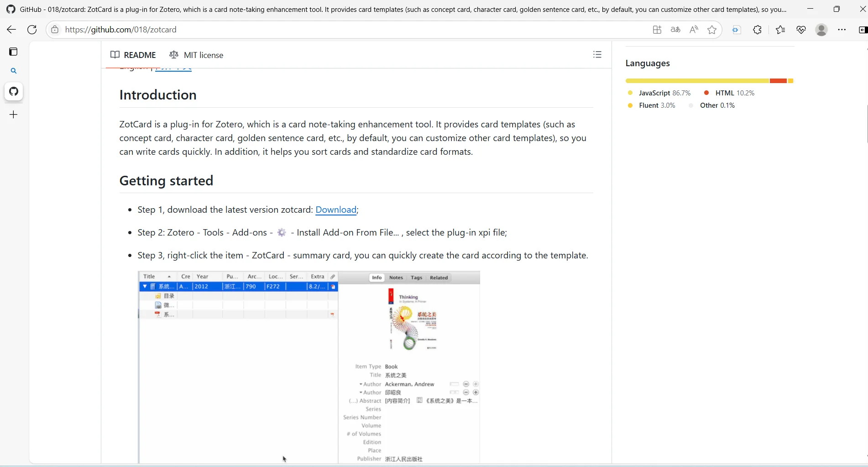Open a new tab with plus
The image size is (868, 467).
pyautogui.click(x=14, y=115)
